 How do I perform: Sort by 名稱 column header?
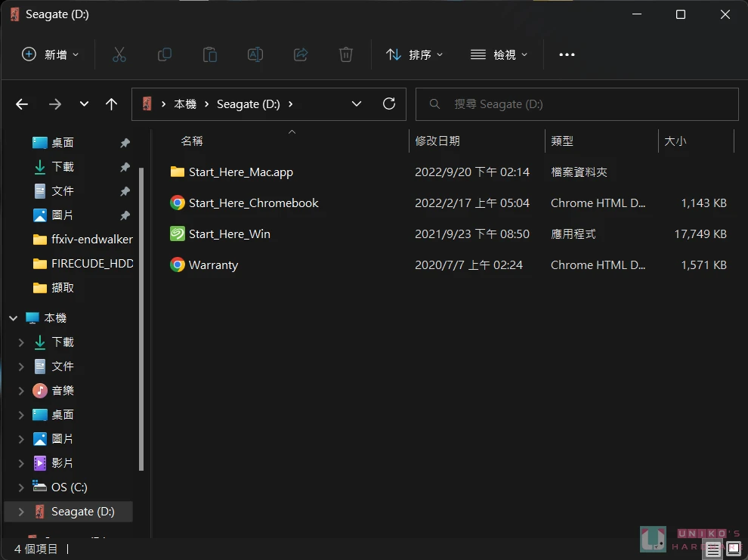tap(192, 141)
